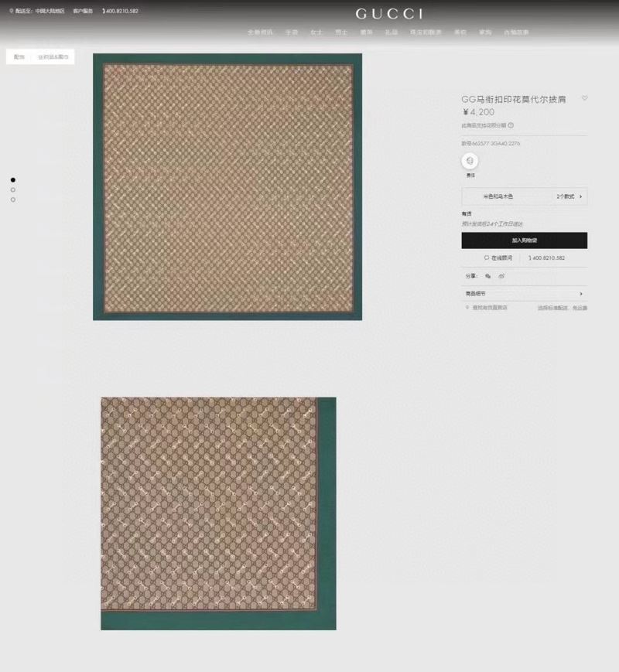
Task: Click the black 加入购物袋 add-to-bag button
Action: pyautogui.click(x=524, y=240)
